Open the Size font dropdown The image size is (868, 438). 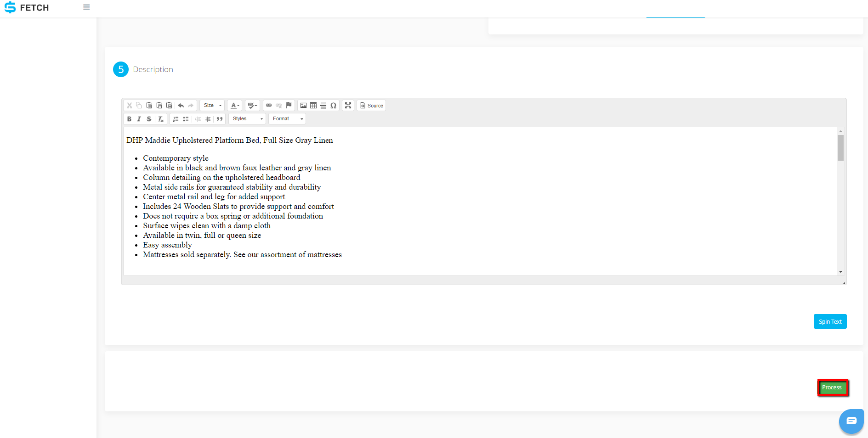[212, 106]
